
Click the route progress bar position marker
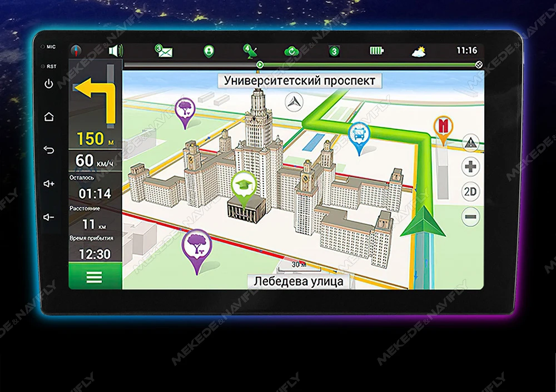[260, 64]
